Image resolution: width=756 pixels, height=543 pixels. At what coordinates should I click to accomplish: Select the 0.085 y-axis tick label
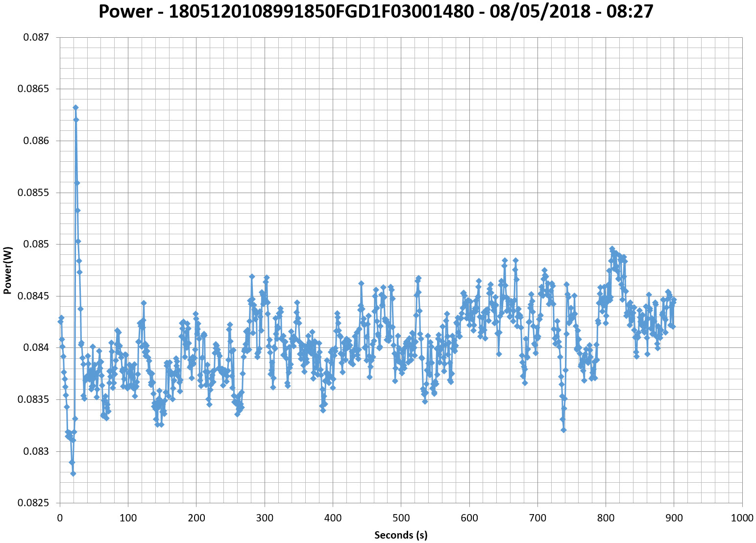coord(36,245)
